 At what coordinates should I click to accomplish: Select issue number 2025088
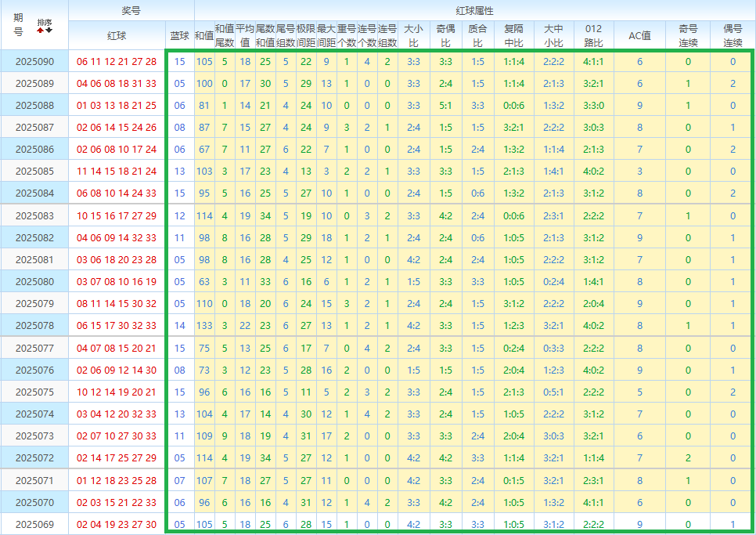click(x=34, y=105)
